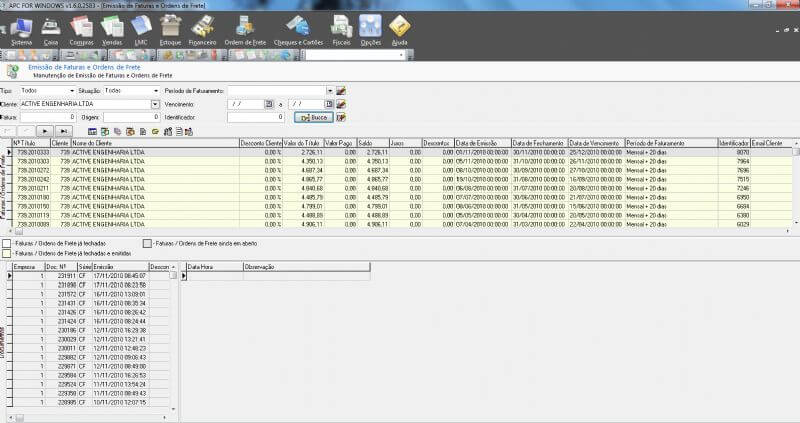800x423 pixels.
Task: Click the Emissão column header in documents grid
Action: coord(120,267)
